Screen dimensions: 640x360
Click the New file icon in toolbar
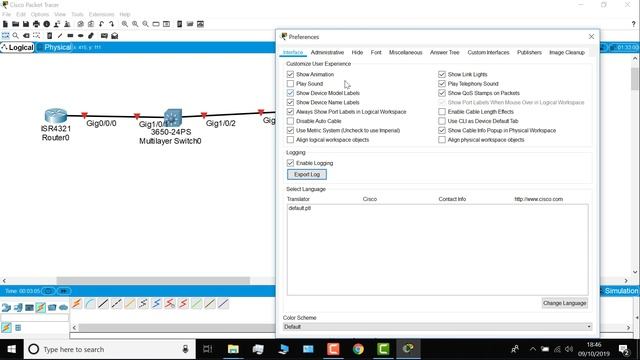(5, 24)
